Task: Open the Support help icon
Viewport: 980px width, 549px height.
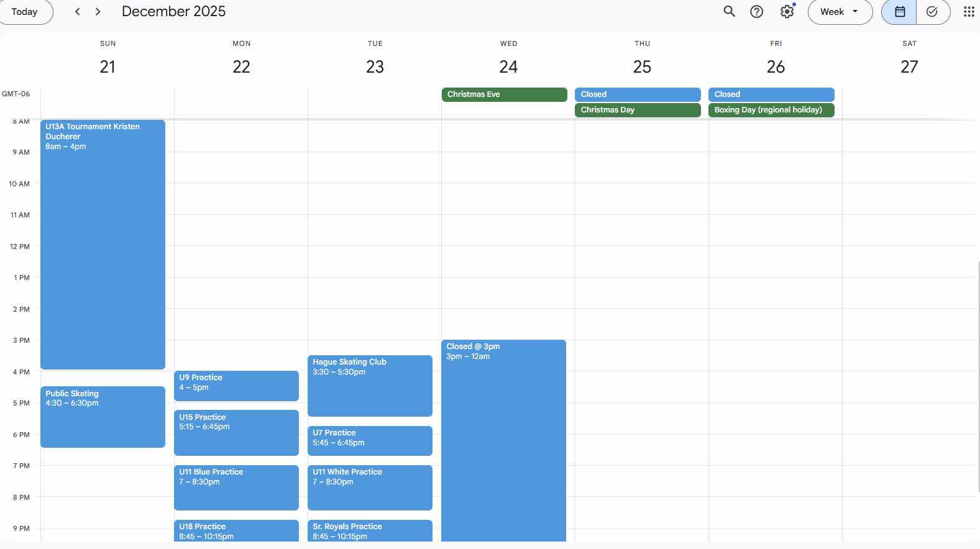Action: [x=756, y=12]
